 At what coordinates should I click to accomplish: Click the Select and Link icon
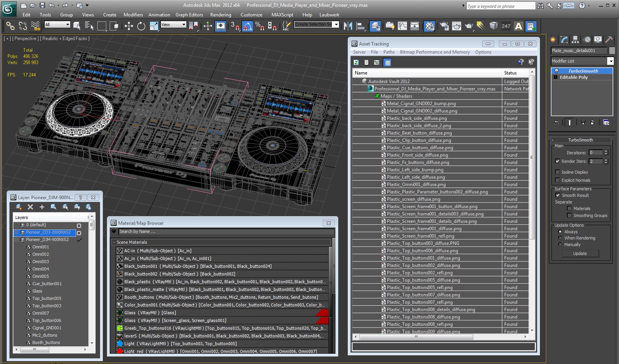click(x=10, y=26)
